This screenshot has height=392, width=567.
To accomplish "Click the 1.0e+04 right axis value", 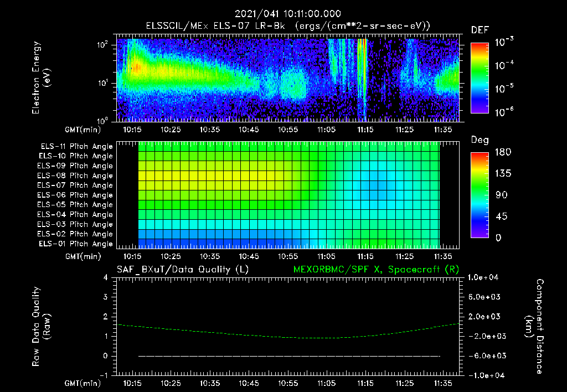I will tap(483, 277).
